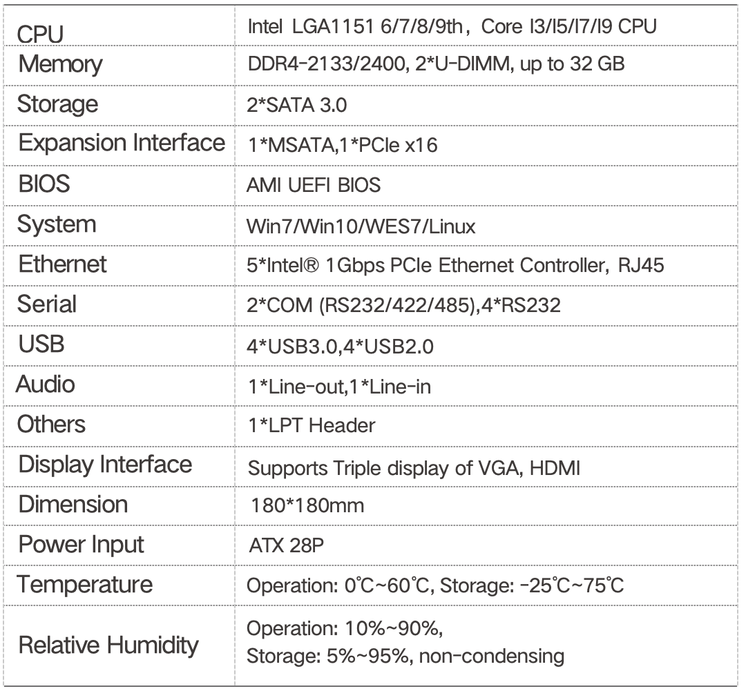746x700 pixels.
Task: Click the Expansion Interface label
Action: click(122, 143)
